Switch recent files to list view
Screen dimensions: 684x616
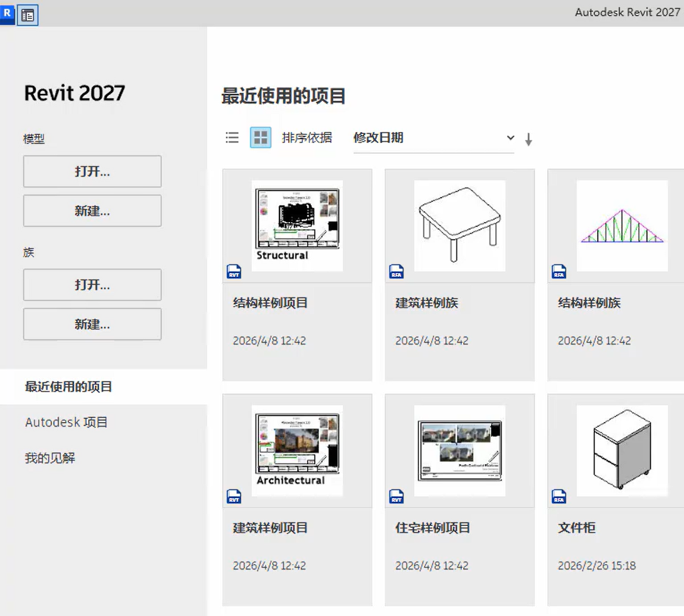(232, 138)
